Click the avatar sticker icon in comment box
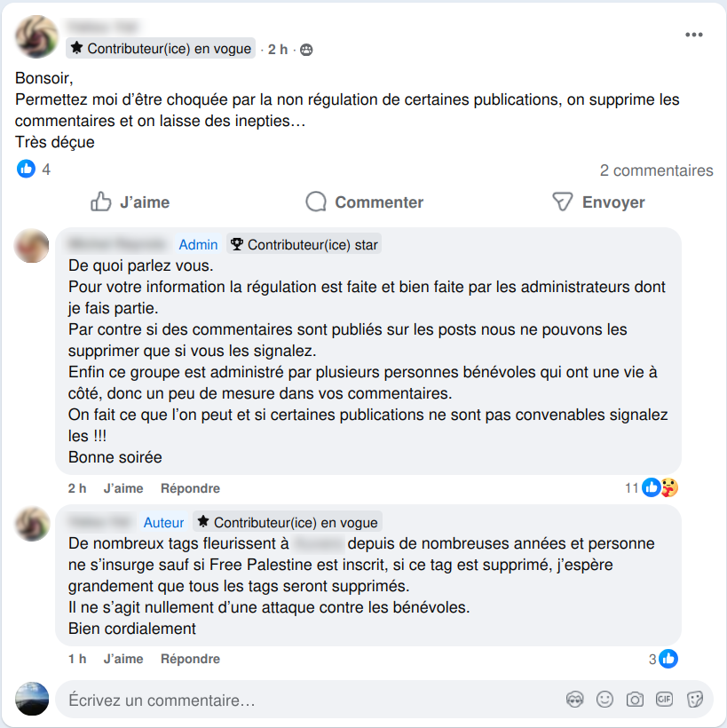727x728 pixels. pyautogui.click(x=574, y=700)
